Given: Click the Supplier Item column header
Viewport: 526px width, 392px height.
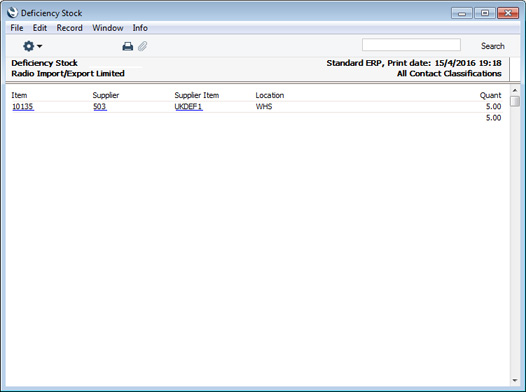Looking at the screenshot, I should [x=197, y=95].
